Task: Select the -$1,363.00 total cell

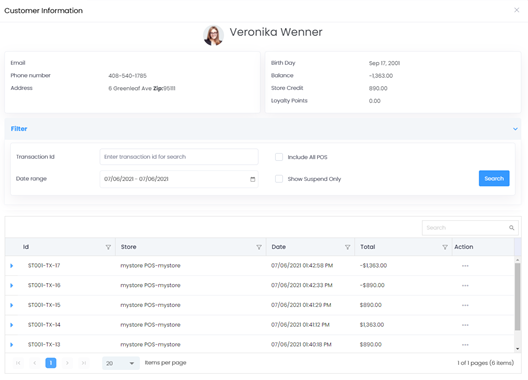Action: click(373, 265)
